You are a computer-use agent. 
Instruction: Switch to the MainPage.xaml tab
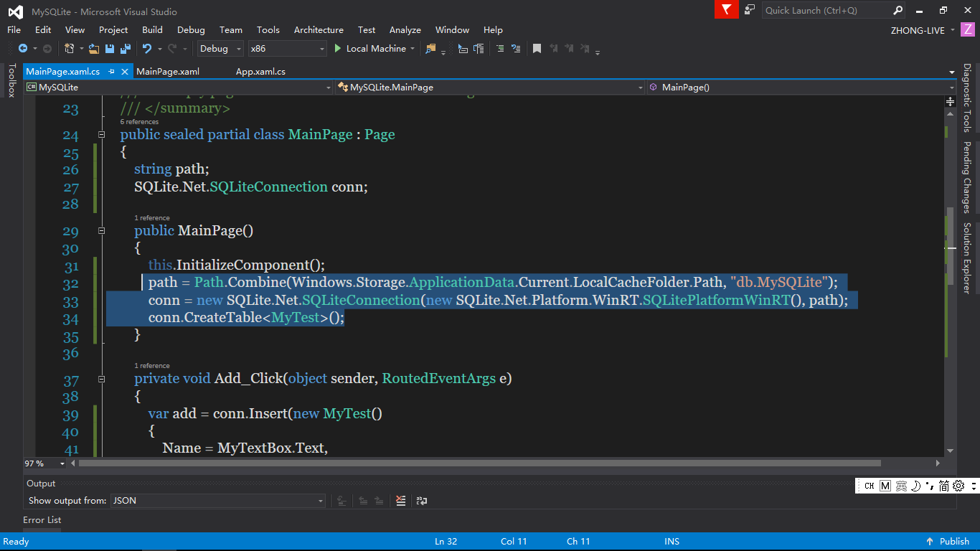click(x=168, y=72)
